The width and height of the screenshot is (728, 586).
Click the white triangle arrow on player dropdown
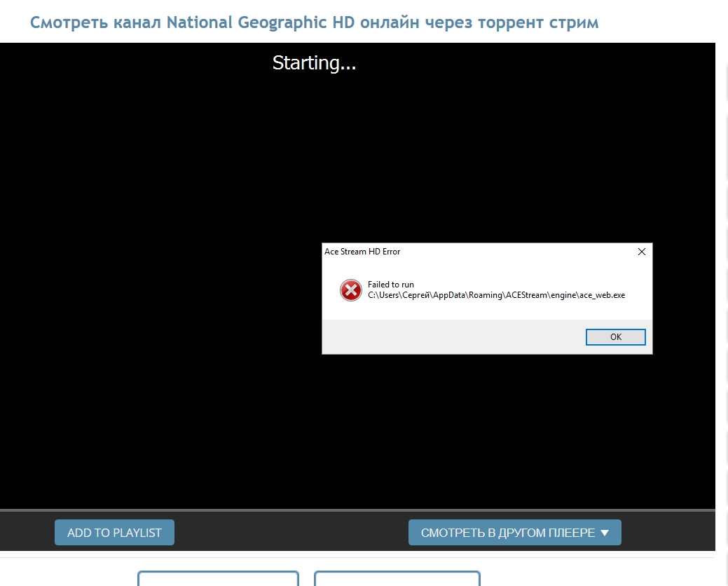tap(605, 533)
